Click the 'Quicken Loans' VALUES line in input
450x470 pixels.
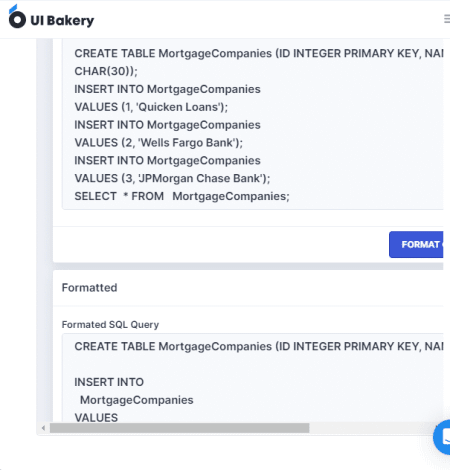(151, 107)
